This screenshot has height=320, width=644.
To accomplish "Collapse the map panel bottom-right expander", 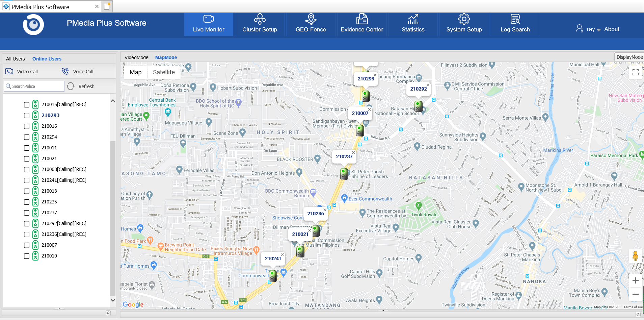I will pos(638,315).
